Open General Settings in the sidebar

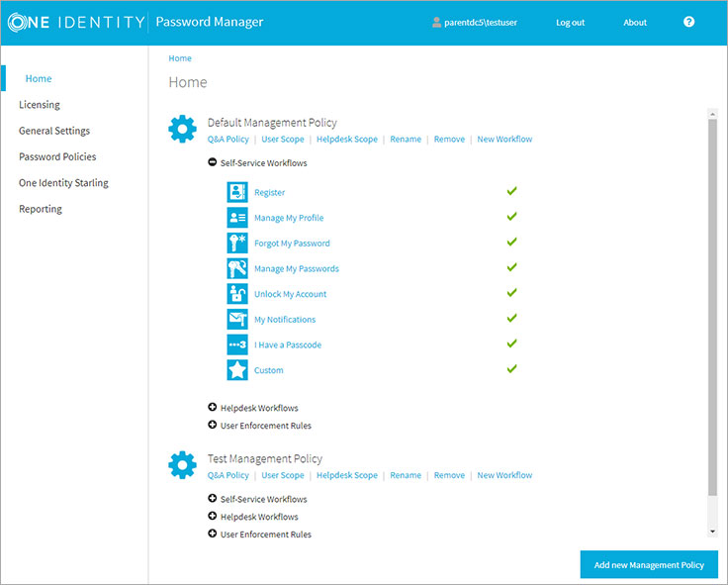(54, 131)
